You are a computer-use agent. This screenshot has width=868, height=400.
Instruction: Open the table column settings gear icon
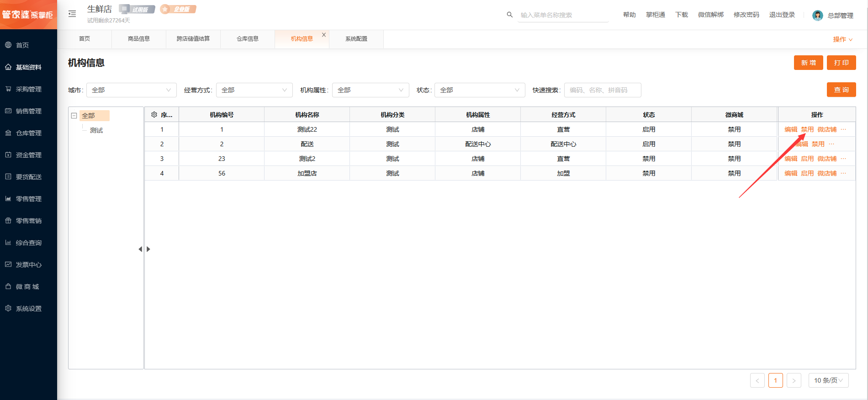pos(154,115)
